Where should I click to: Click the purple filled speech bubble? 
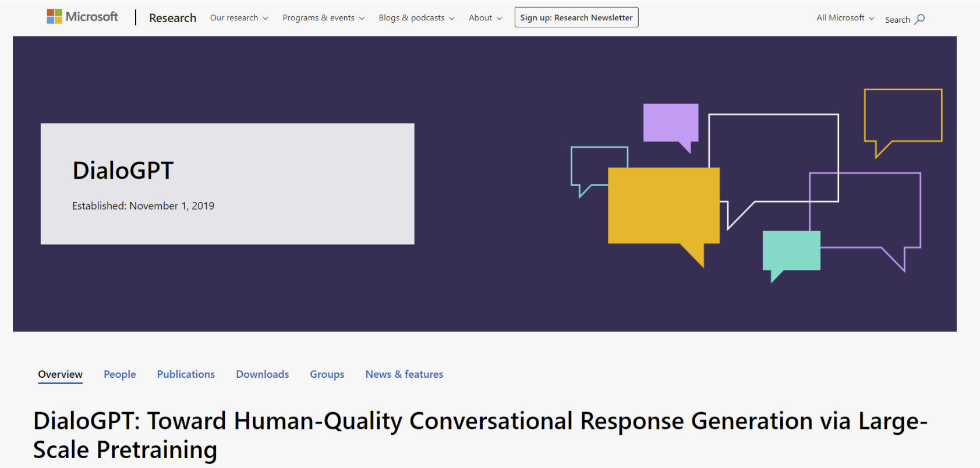pyautogui.click(x=670, y=122)
